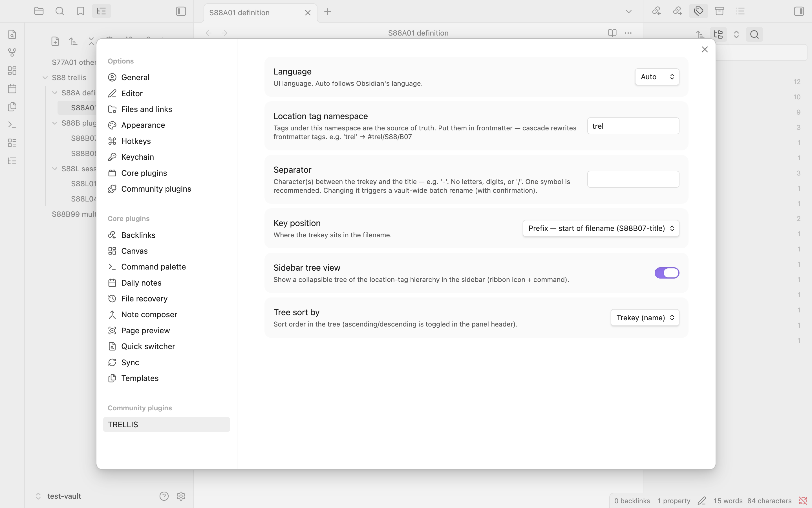
Task: Open today's daily note ribbon icon
Action: point(12,89)
